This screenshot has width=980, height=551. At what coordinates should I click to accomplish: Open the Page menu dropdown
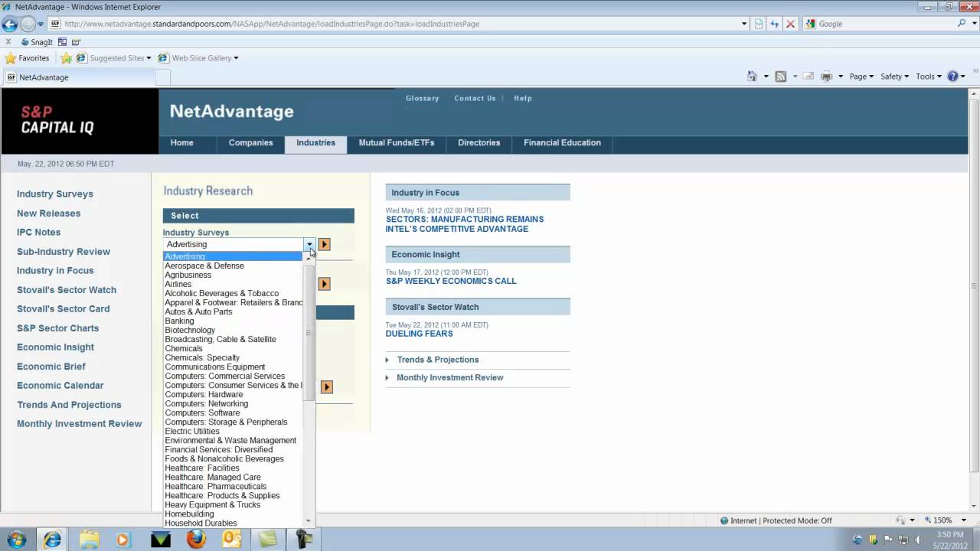pos(861,77)
